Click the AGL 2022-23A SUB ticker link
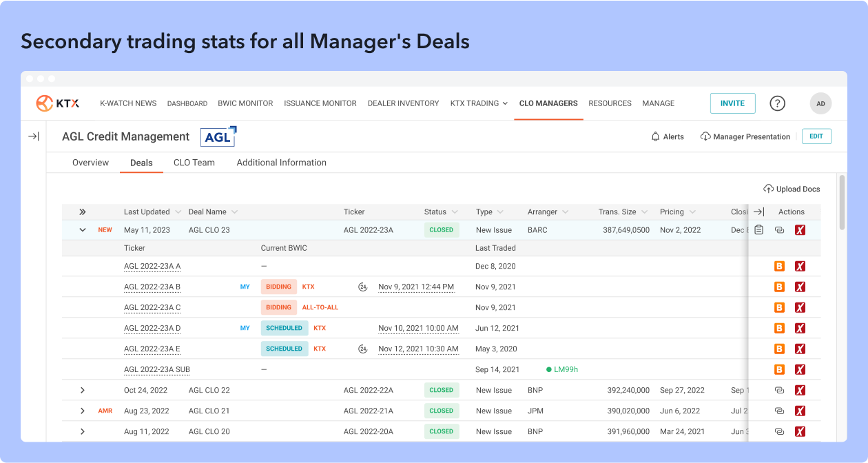Screen dimensions: 868x463 click(x=157, y=370)
